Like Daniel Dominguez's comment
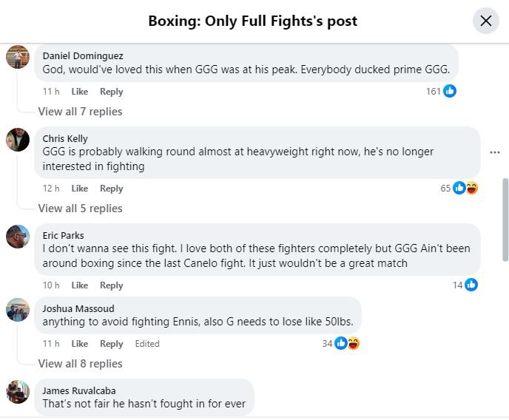 (79, 92)
